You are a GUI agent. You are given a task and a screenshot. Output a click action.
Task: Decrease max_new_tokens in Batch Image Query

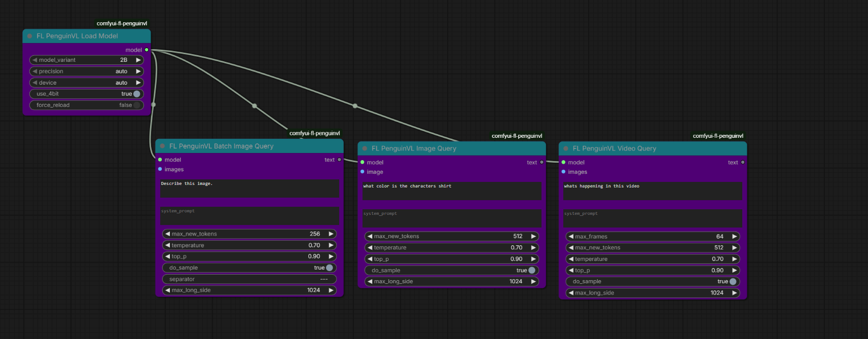coord(168,234)
